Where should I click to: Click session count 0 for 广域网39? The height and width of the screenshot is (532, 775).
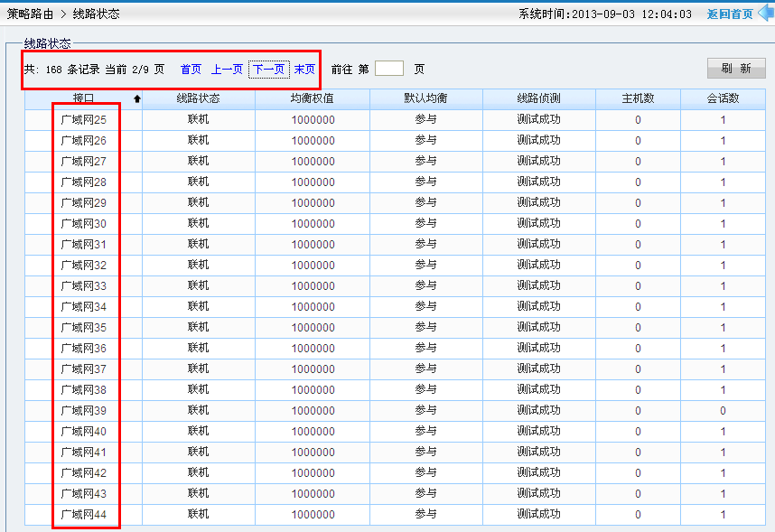click(723, 411)
